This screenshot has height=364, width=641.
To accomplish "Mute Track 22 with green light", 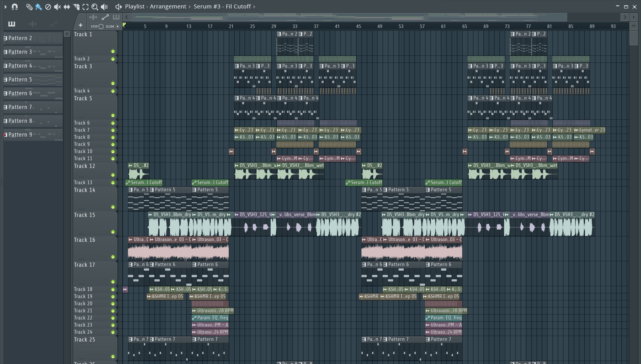I will pyautogui.click(x=113, y=318).
